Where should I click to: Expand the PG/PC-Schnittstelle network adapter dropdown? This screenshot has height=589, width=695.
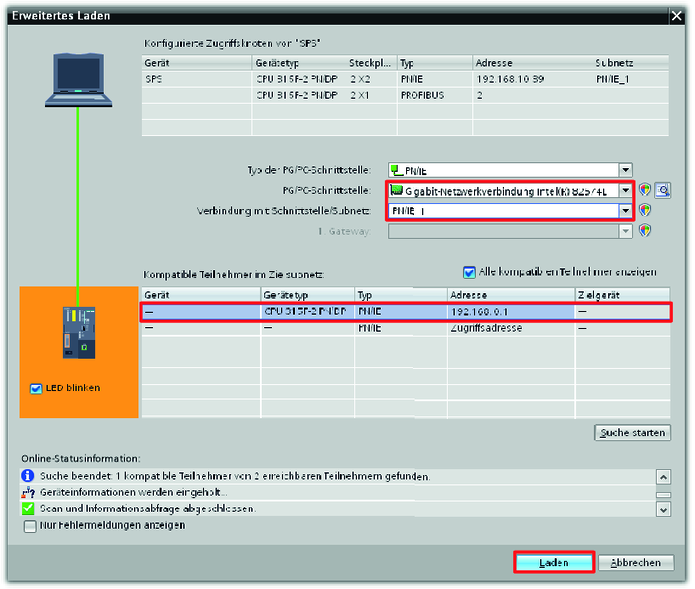(x=625, y=190)
